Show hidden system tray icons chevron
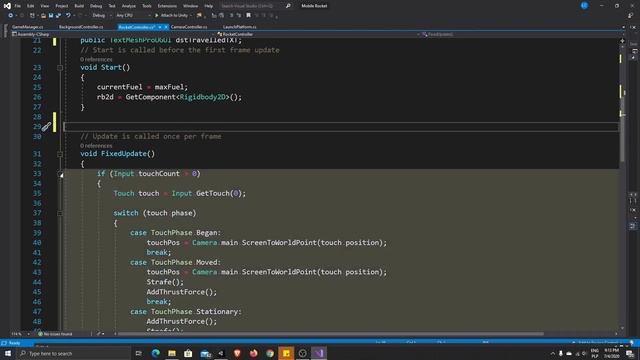The image size is (640, 360). (553, 353)
